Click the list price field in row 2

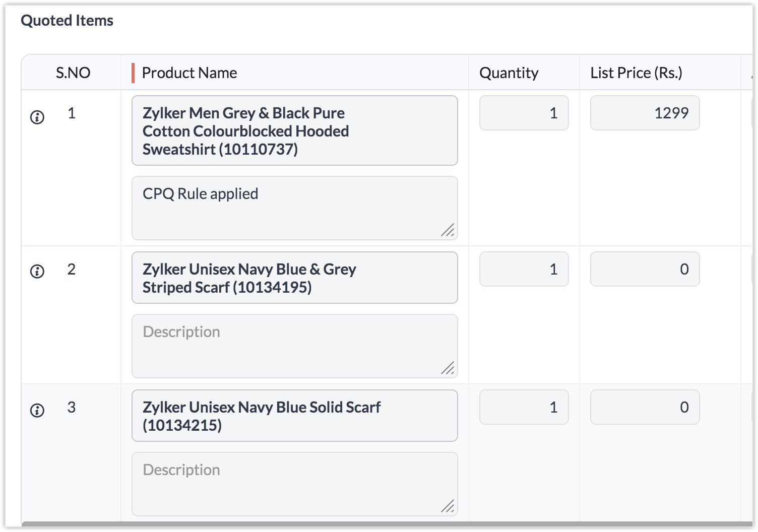(x=645, y=270)
